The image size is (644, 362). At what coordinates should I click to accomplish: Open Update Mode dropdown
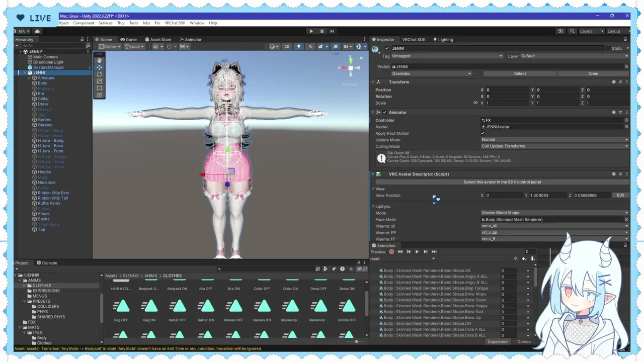coord(554,140)
